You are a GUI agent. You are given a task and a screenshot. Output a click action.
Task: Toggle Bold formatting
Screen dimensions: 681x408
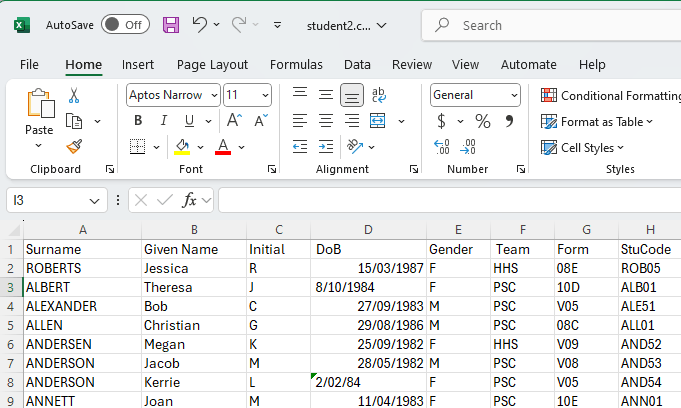click(x=138, y=120)
